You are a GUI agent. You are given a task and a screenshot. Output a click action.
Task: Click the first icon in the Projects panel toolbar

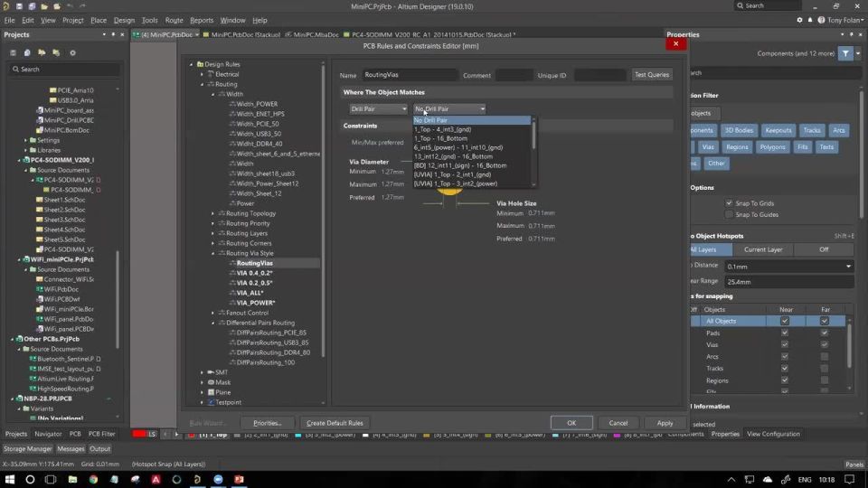click(x=14, y=53)
